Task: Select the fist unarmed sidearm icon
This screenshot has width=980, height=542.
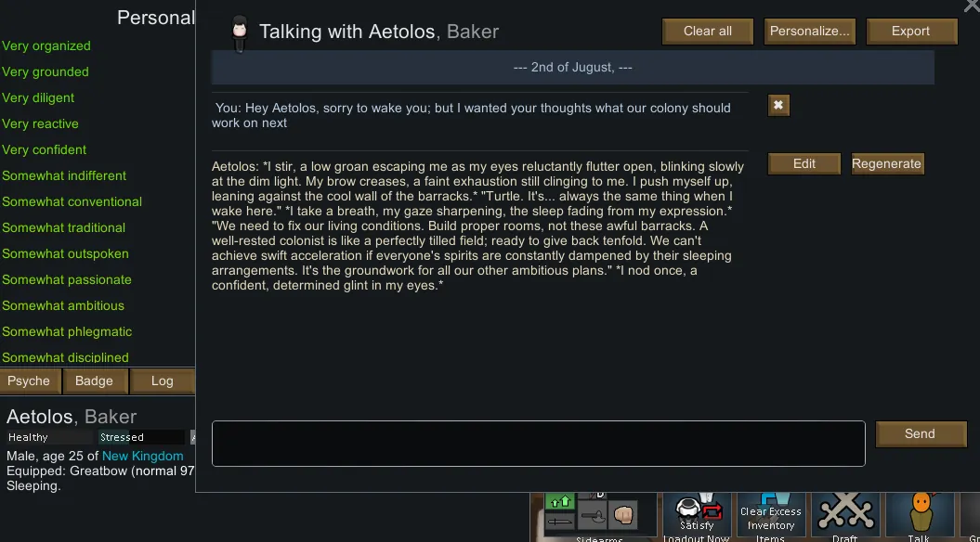Action: (622, 514)
